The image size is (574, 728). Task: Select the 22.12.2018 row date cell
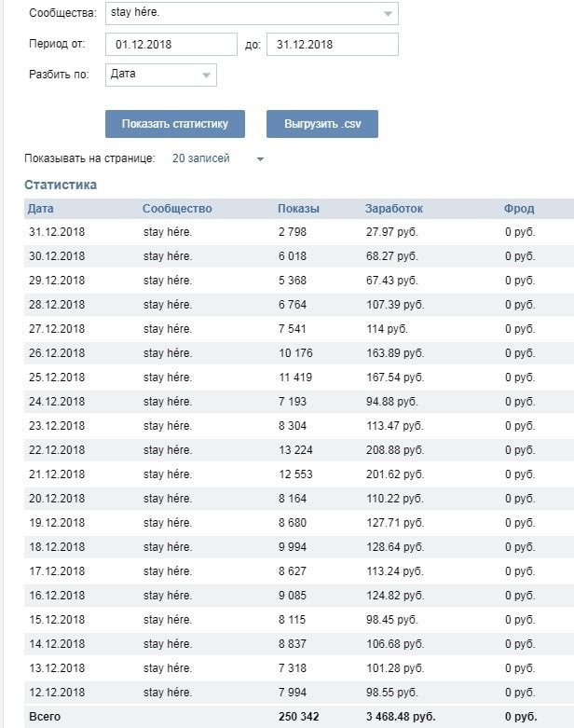[x=57, y=450]
